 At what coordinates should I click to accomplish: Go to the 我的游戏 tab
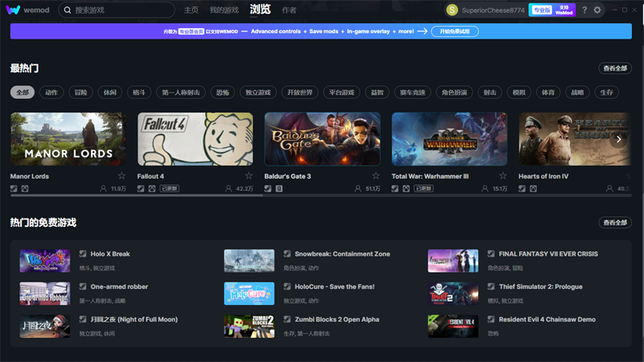click(225, 10)
